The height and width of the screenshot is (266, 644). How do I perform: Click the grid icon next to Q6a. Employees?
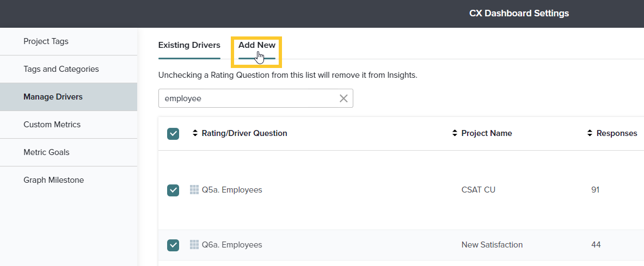[194, 245]
